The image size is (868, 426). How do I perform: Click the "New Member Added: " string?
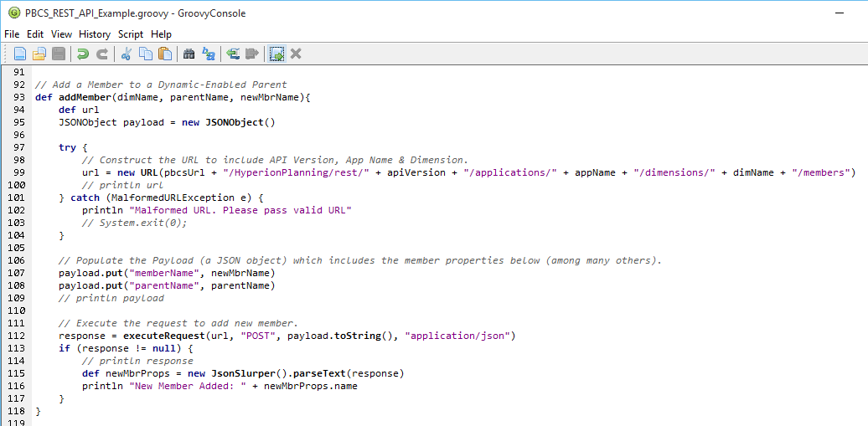[x=188, y=386]
